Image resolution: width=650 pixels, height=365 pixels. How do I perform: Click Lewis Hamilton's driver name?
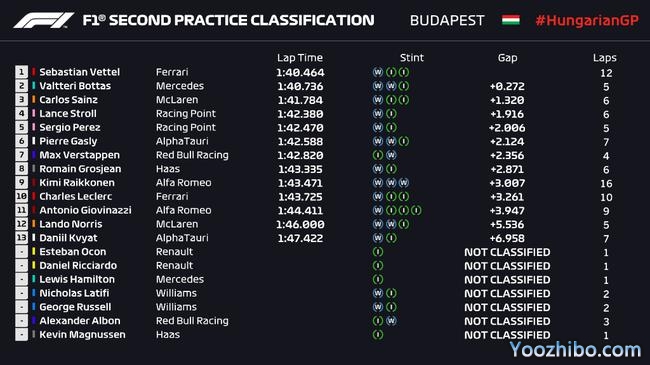[77, 279]
